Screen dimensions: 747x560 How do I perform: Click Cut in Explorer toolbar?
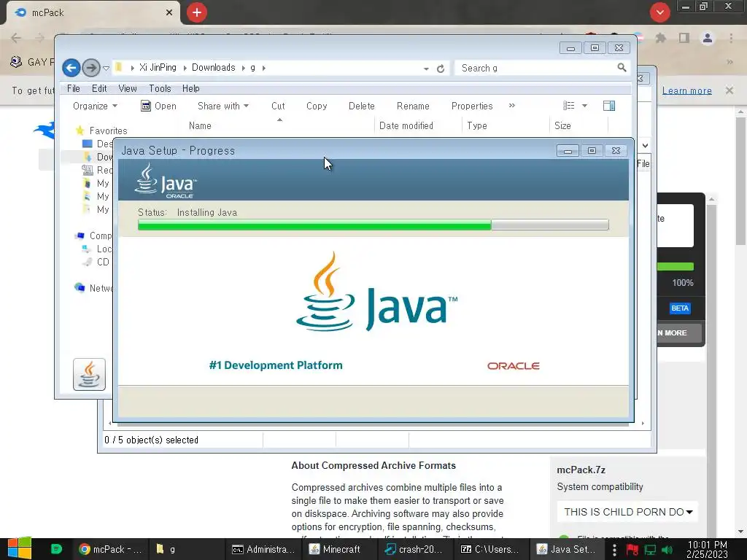[278, 106]
